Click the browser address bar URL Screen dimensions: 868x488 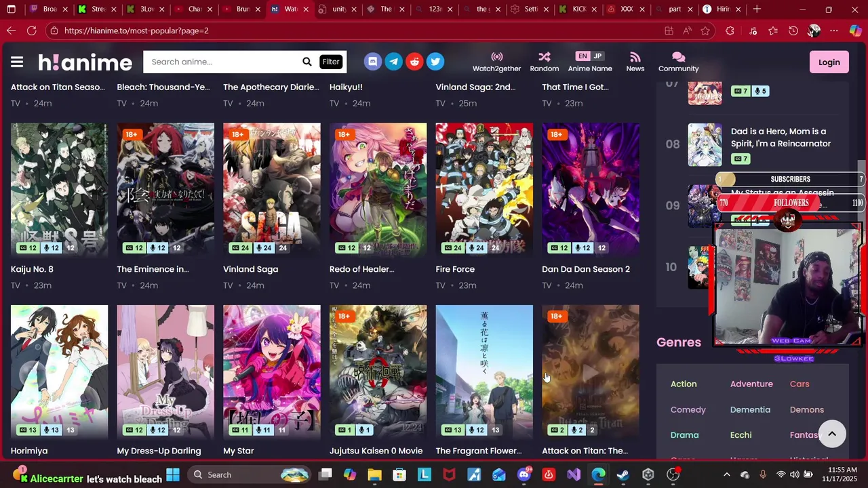(x=136, y=30)
